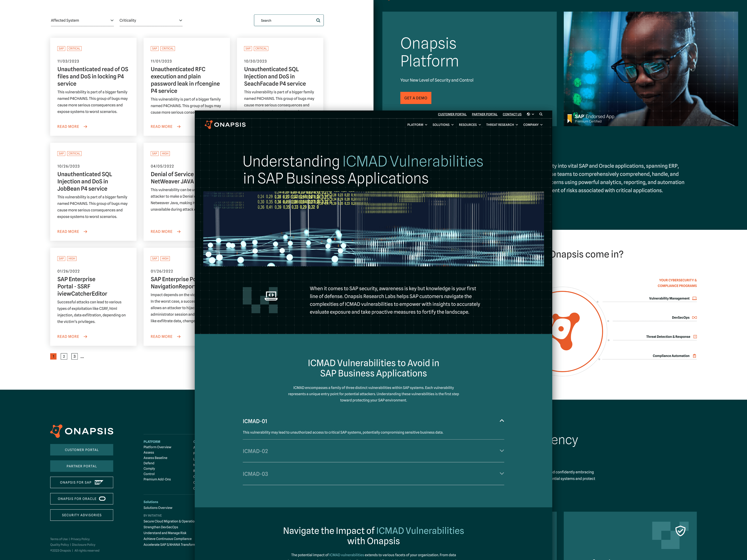
Task: Click the large Onapsis logo in the footer
Action: click(82, 431)
